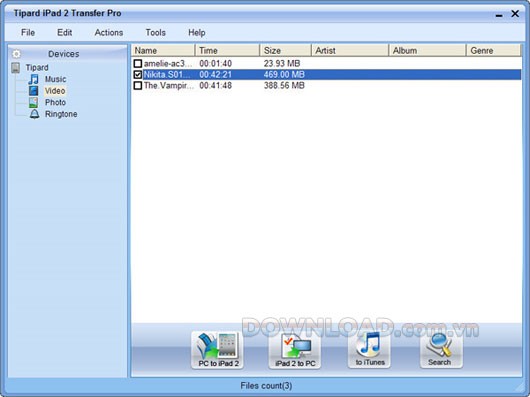Click the iPad 2 to PC export icon
The height and width of the screenshot is (397, 530).
pos(295,350)
